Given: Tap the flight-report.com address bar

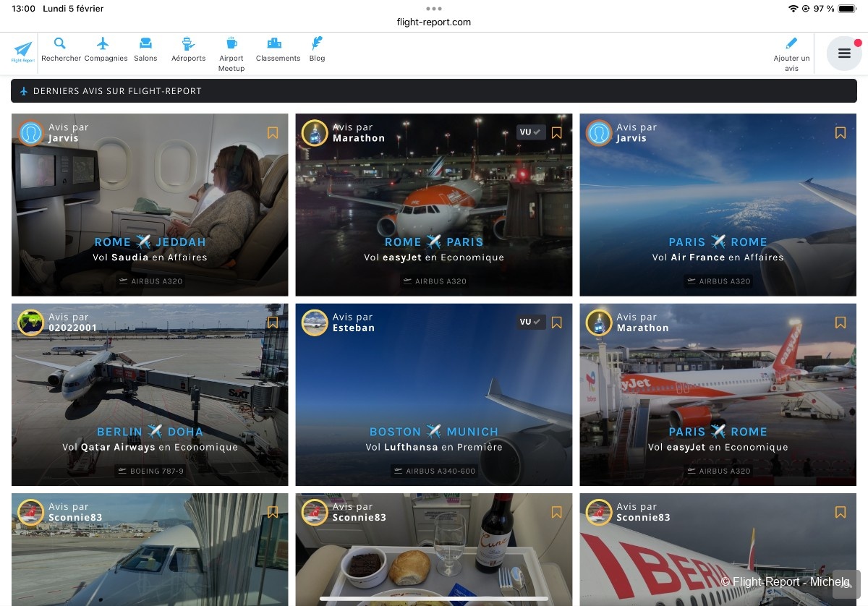Looking at the screenshot, I should (434, 22).
